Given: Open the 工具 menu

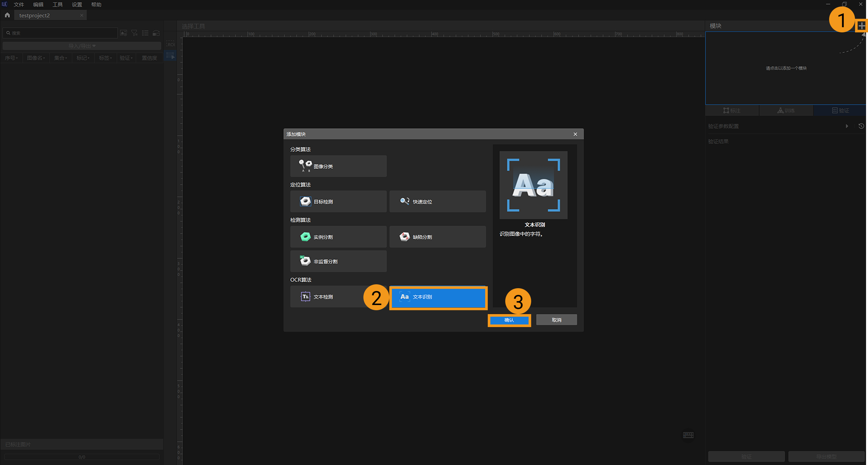Looking at the screenshot, I should click(x=57, y=5).
